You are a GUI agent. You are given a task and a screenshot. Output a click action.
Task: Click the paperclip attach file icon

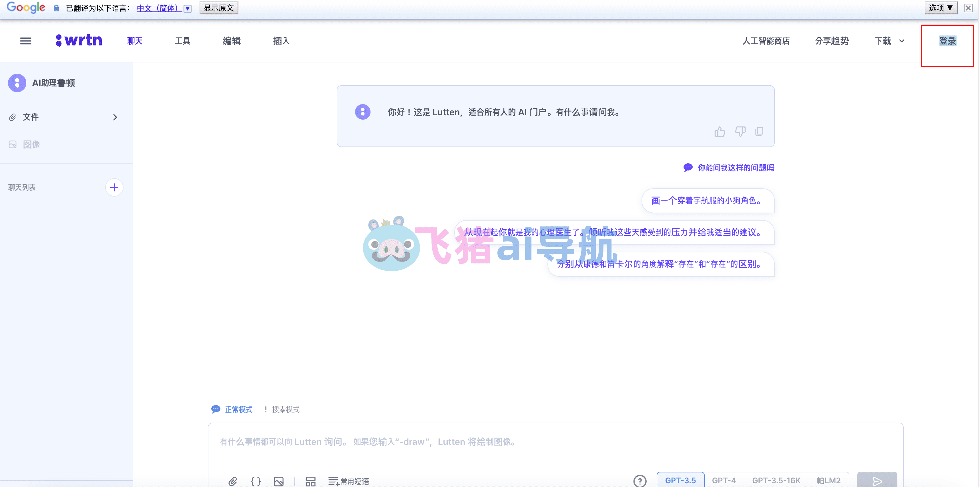[x=232, y=481]
